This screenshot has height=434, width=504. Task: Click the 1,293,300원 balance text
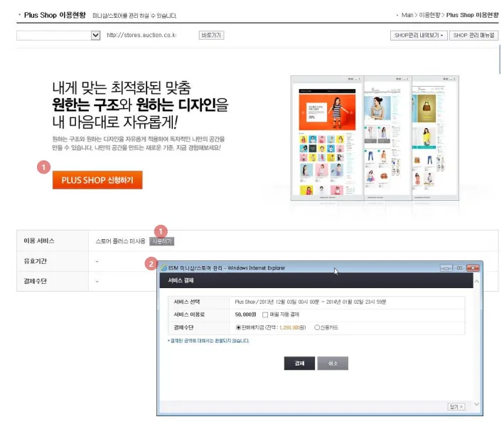coord(290,327)
